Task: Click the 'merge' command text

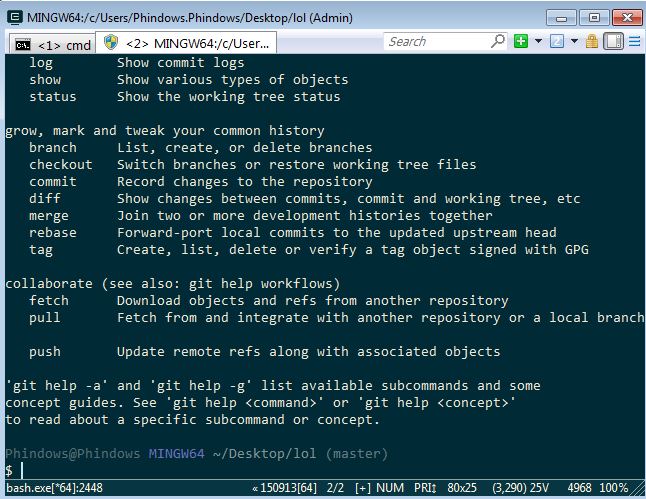Action: pos(49,216)
